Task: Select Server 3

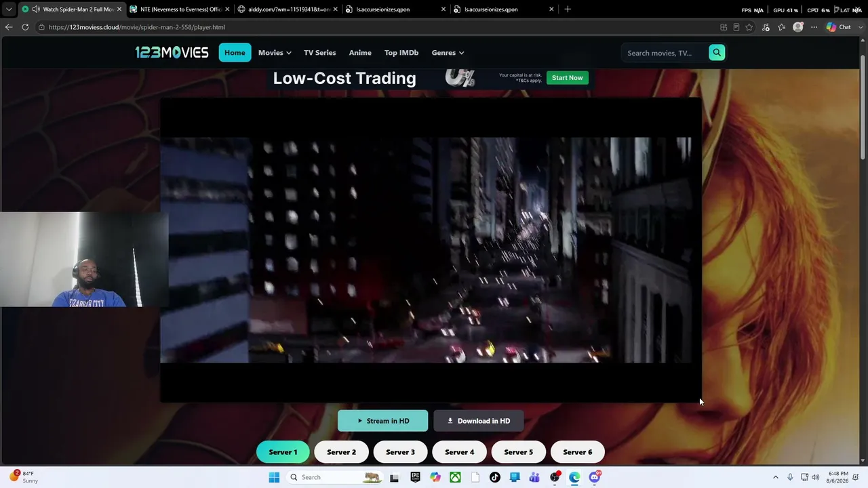Action: (x=400, y=452)
